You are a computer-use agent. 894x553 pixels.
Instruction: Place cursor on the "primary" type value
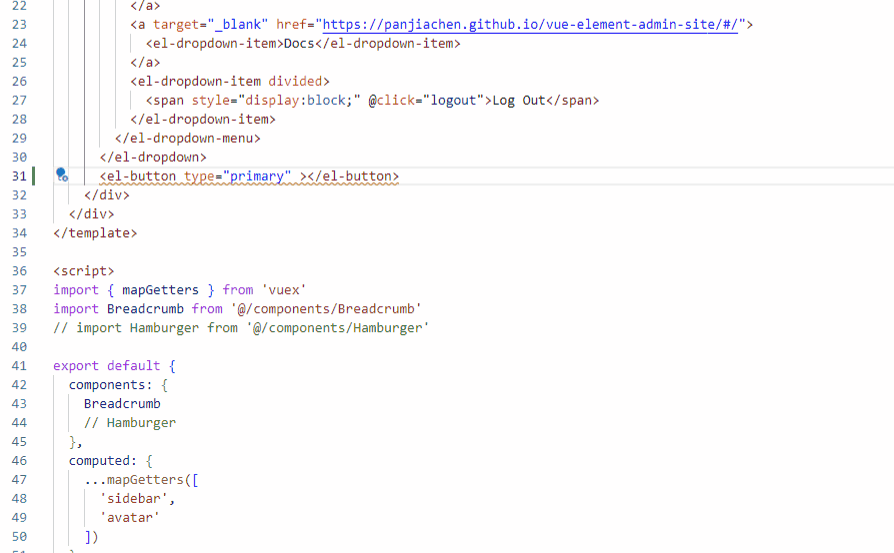coord(257,176)
